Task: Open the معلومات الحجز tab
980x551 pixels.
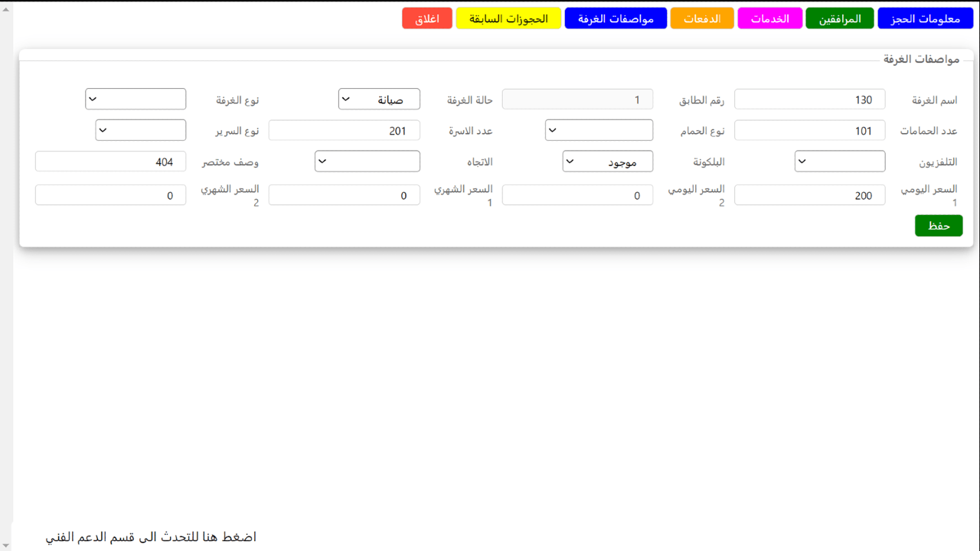Action: (925, 19)
